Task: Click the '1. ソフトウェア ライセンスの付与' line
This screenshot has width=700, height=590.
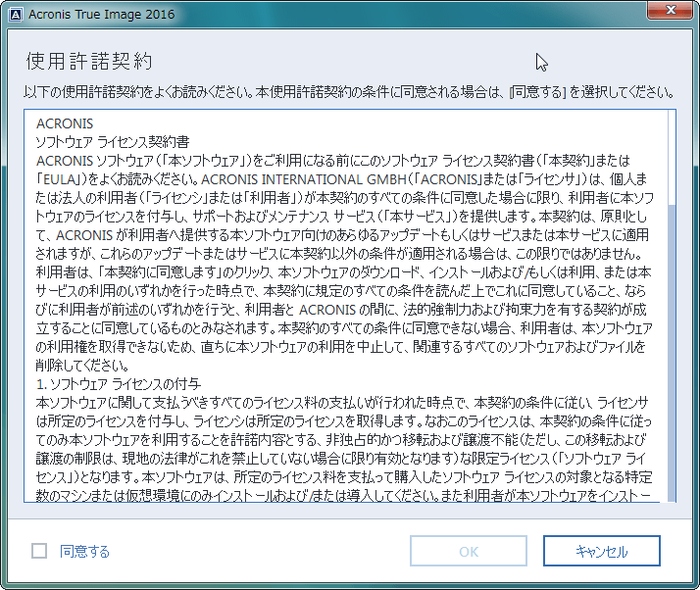Action: tap(119, 384)
